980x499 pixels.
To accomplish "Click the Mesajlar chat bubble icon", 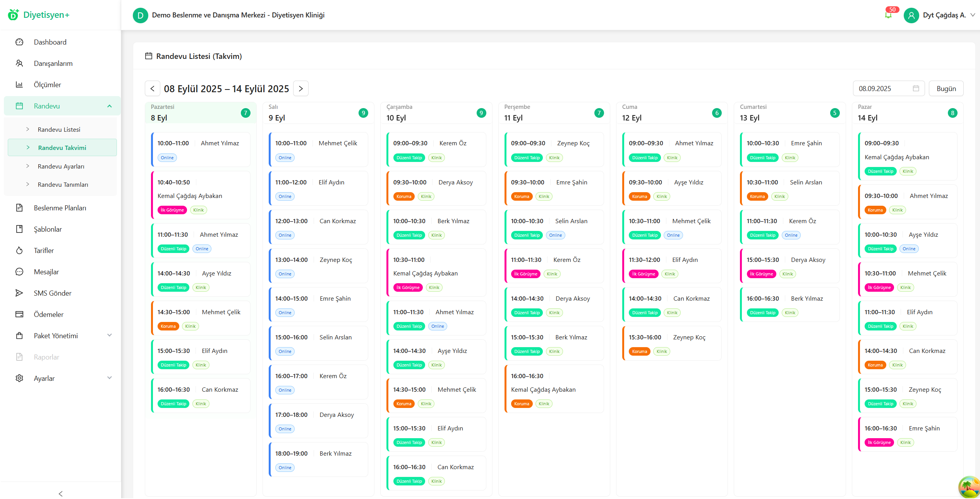I will (x=19, y=272).
